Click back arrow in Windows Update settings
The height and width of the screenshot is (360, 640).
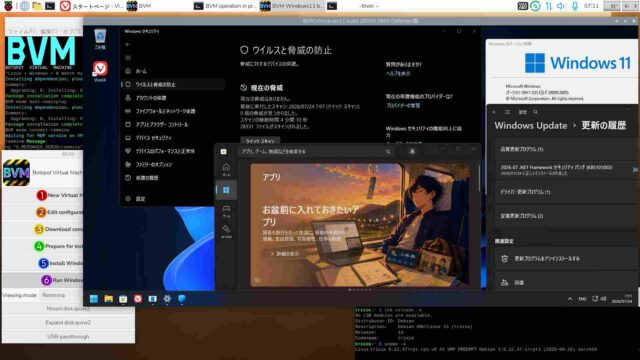(x=494, y=112)
